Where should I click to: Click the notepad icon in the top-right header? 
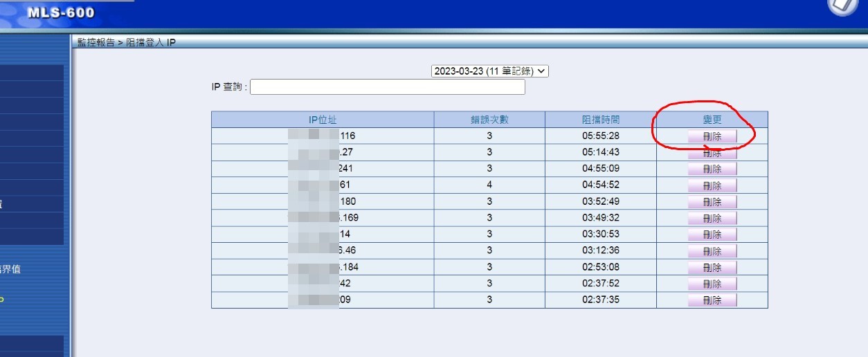[x=842, y=6]
